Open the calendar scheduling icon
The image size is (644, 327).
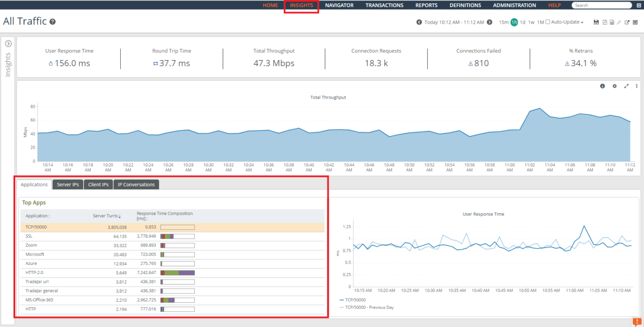[x=635, y=22]
